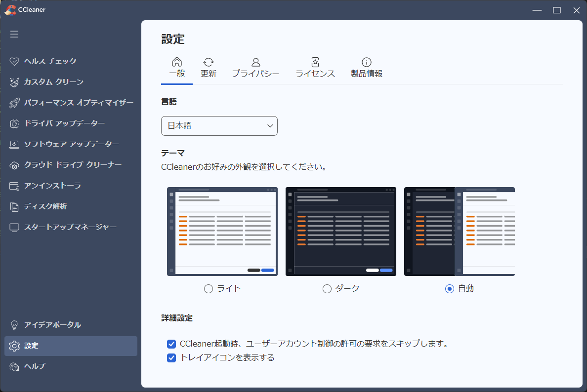This screenshot has width=587, height=392.
Task: Click the lightbulb icon beside アイデアポータル
Action: coord(14,325)
